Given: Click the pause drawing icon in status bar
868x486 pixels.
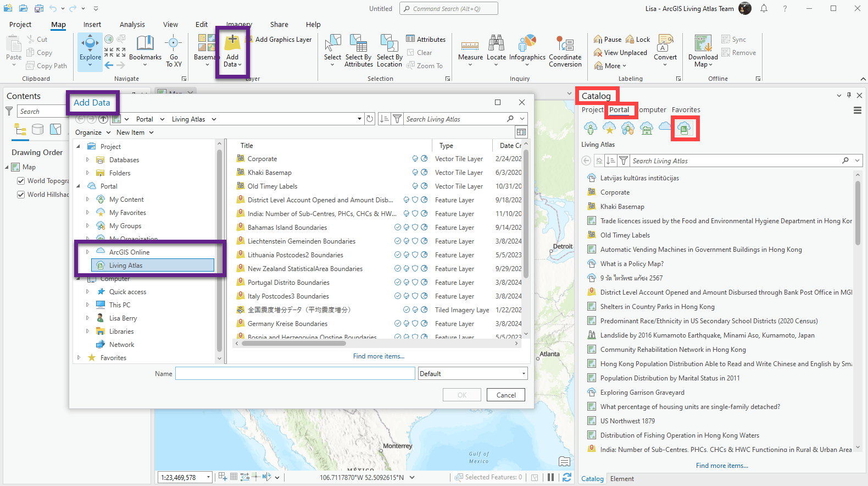Looking at the screenshot, I should [550, 477].
